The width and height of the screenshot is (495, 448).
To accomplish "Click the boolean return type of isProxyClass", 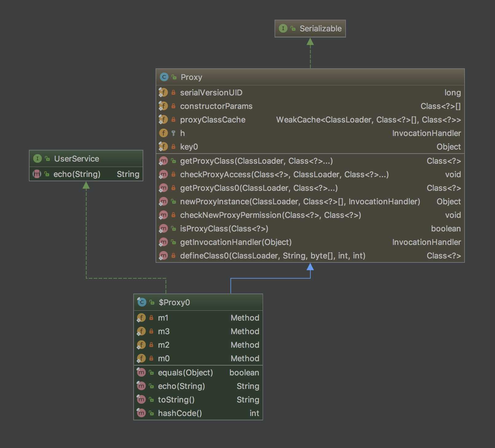I will click(x=446, y=229).
